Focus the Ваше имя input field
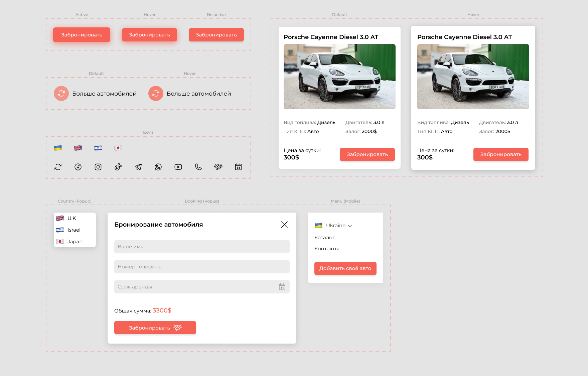 pyautogui.click(x=202, y=247)
